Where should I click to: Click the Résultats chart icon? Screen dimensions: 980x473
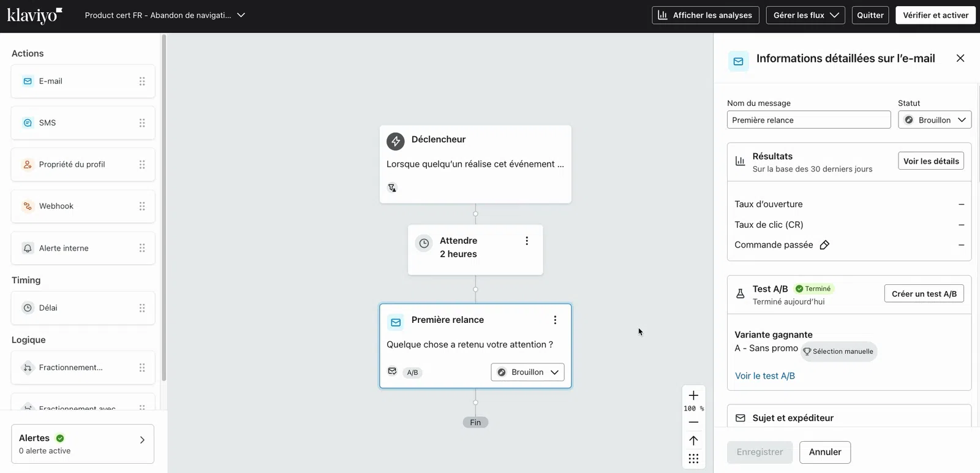click(740, 161)
